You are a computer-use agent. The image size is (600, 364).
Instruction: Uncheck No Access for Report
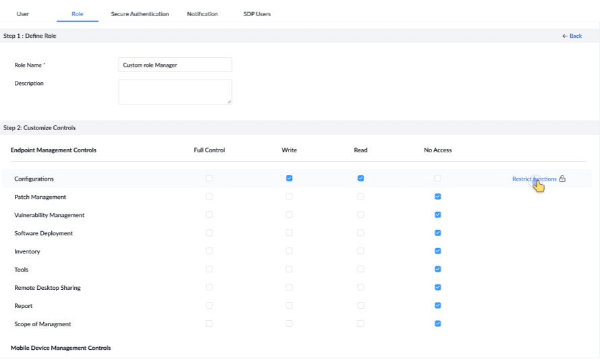[x=438, y=305]
